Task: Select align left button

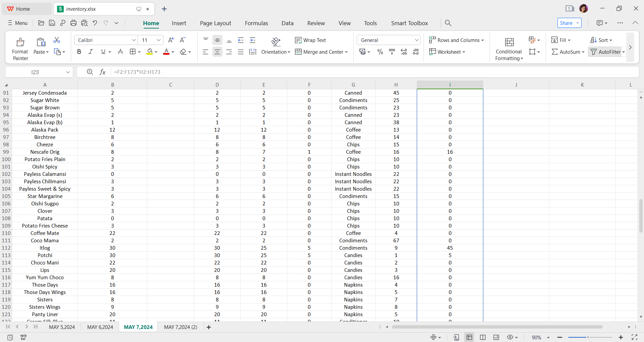Action: 205,52
